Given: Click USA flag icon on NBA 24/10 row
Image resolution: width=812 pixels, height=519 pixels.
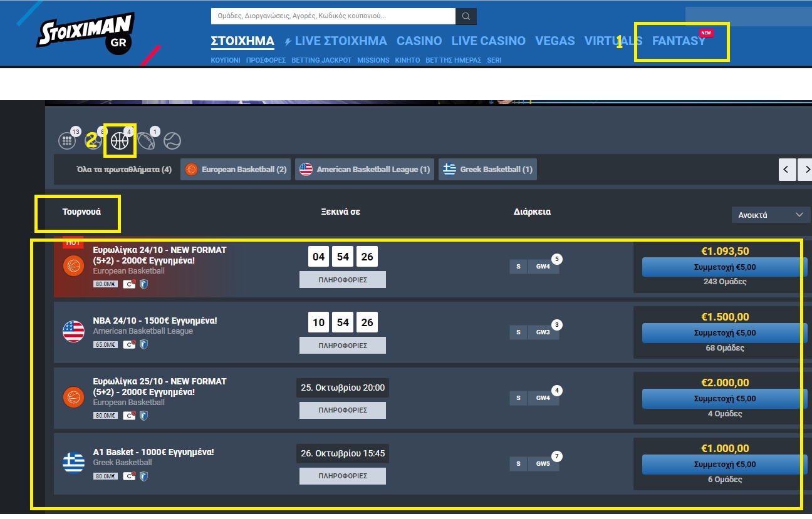Looking at the screenshot, I should (74, 332).
